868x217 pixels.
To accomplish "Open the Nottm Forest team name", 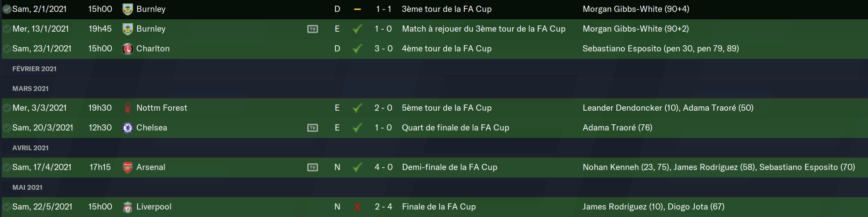I will coord(161,108).
